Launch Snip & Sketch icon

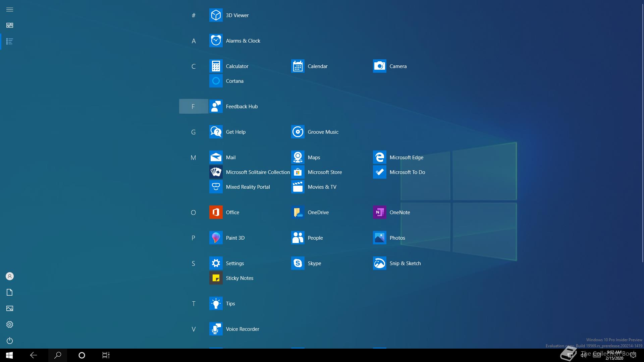click(x=379, y=263)
